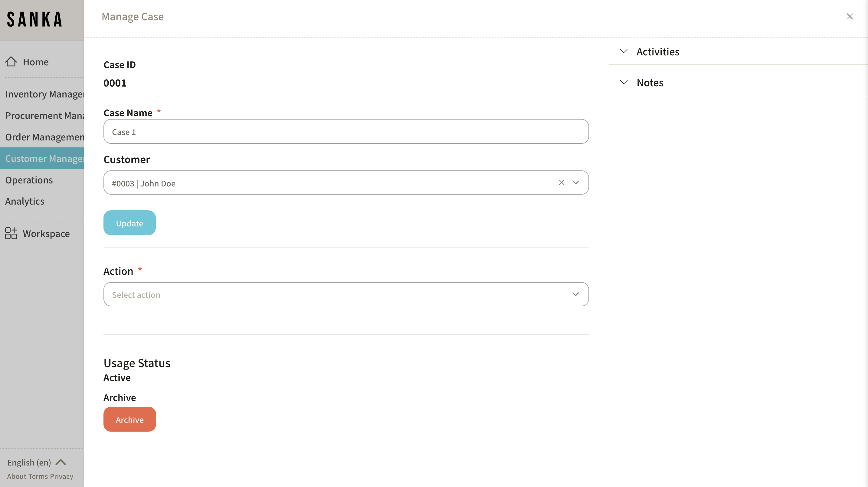Open Inventory Management in the sidebar
The height and width of the screenshot is (487, 868).
[x=44, y=94]
